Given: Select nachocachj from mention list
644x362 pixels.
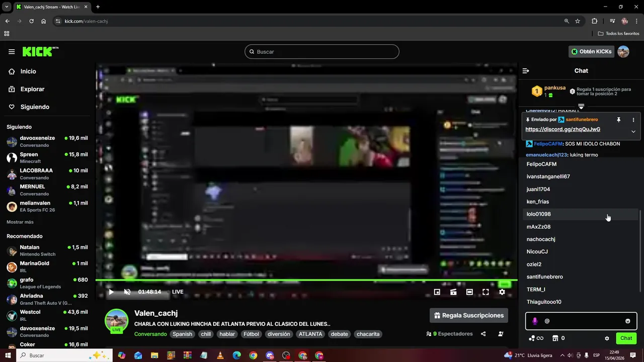Looking at the screenshot, I should (x=581, y=239).
